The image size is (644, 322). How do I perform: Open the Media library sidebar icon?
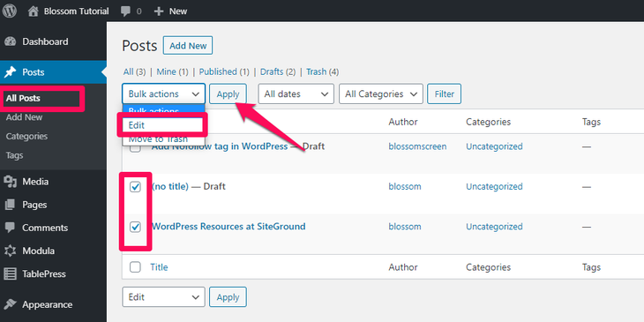pos(11,182)
